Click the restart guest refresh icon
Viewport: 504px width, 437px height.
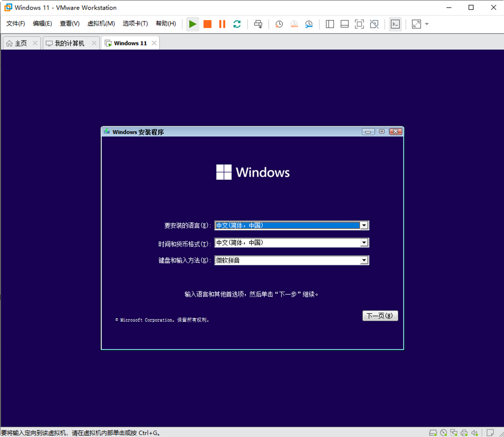click(x=237, y=24)
